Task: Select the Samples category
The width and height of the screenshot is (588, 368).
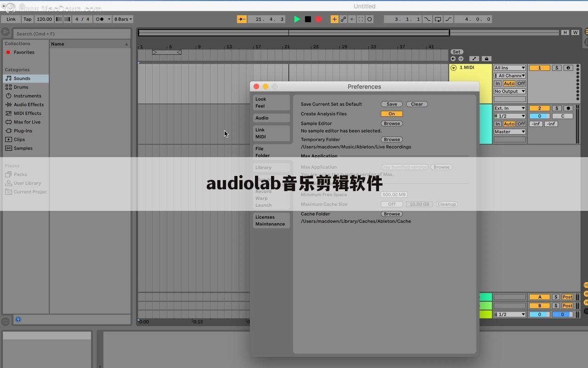Action: (26, 148)
